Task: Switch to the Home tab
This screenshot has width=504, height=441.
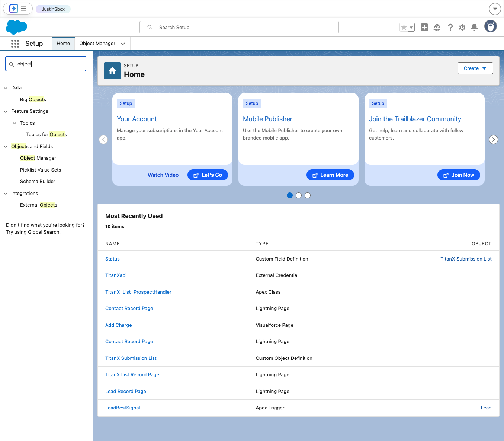Action: 63,44
